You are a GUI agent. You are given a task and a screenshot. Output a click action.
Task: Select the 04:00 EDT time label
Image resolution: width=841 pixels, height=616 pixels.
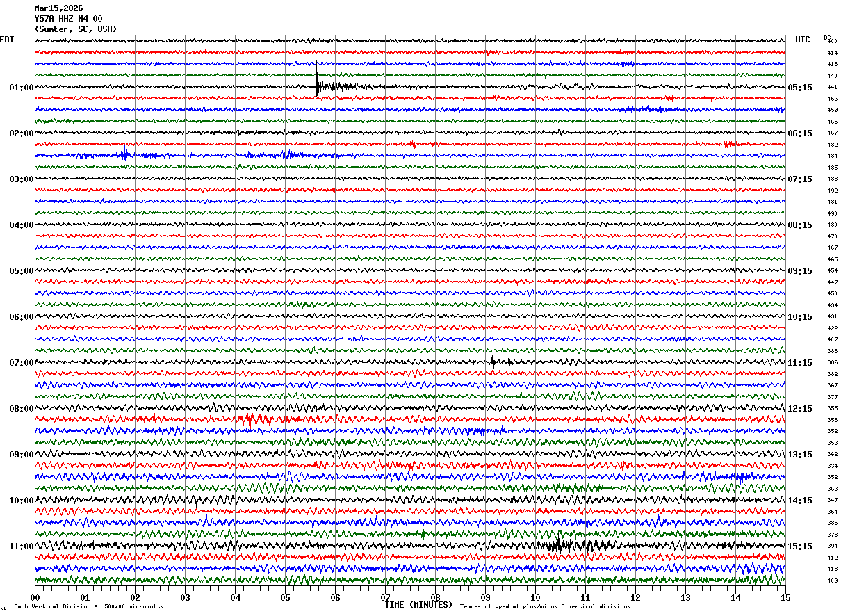tap(22, 225)
